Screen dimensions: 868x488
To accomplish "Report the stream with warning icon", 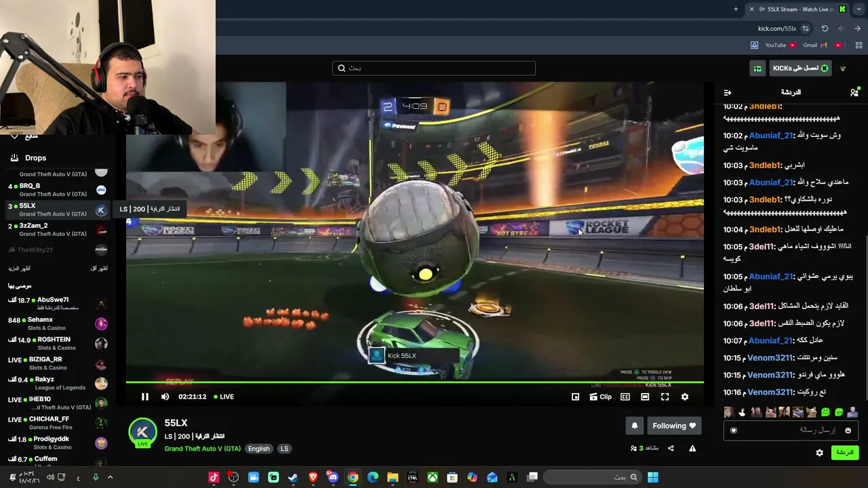I will [x=692, y=448].
